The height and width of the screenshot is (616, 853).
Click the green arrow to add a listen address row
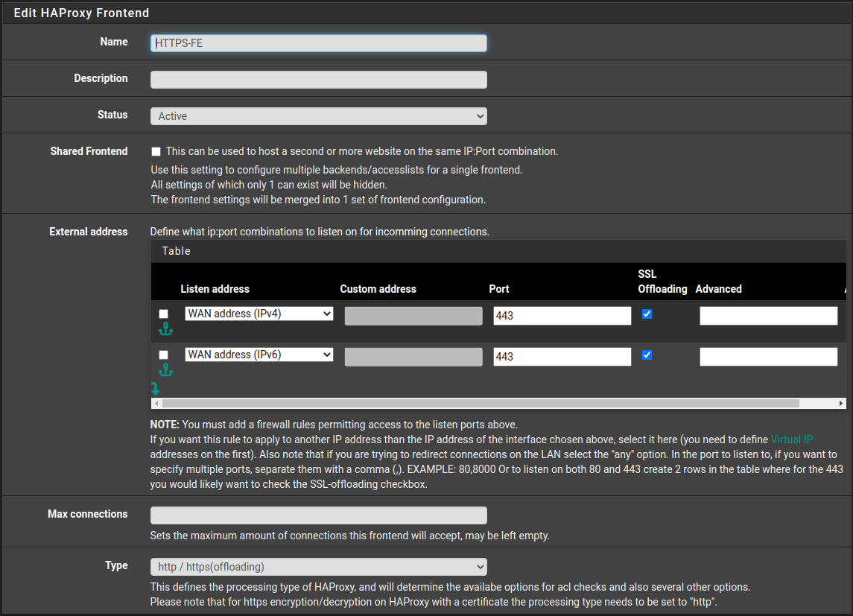point(156,388)
